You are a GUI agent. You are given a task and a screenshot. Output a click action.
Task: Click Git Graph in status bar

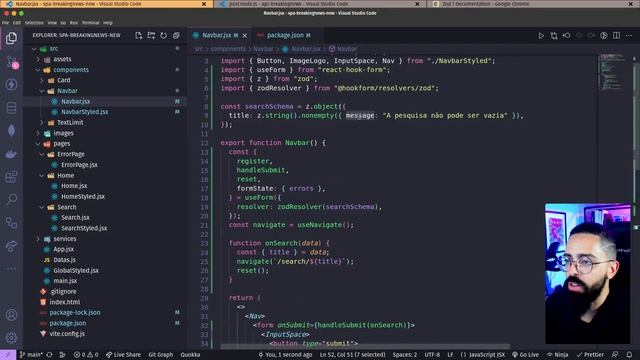coord(160,355)
